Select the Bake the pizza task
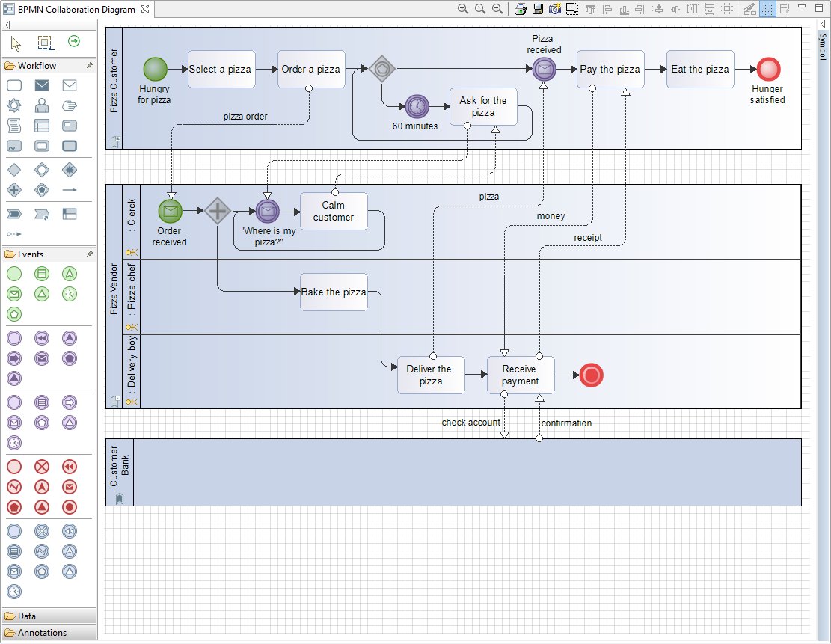The width and height of the screenshot is (831, 644). 334,292
